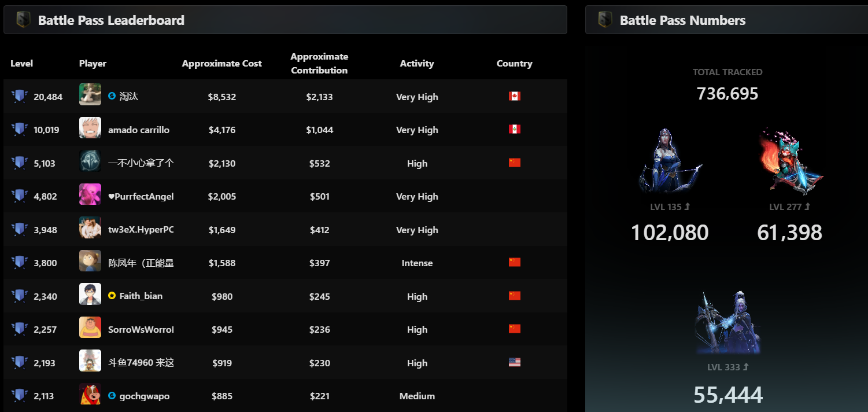Click the level badge beside 20,484
Viewport: 868px width, 412px height.
20,97
